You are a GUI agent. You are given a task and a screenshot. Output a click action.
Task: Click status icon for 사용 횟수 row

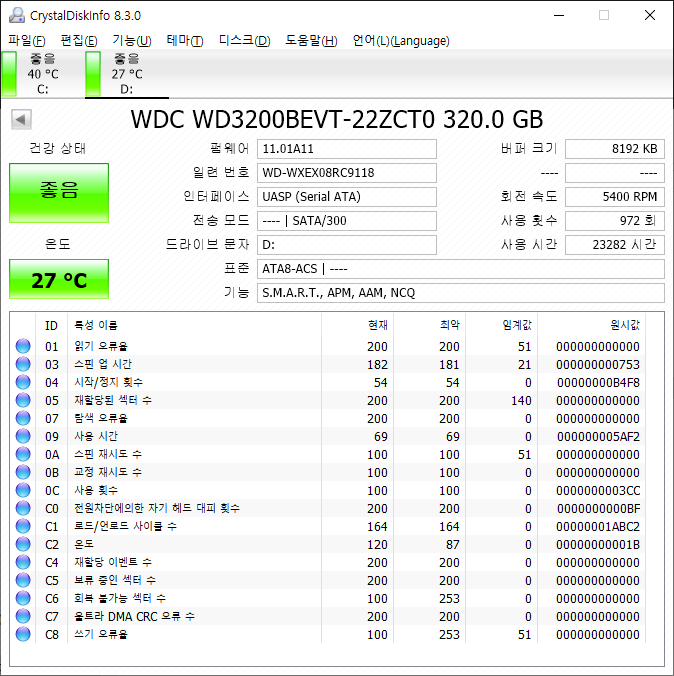[23, 491]
